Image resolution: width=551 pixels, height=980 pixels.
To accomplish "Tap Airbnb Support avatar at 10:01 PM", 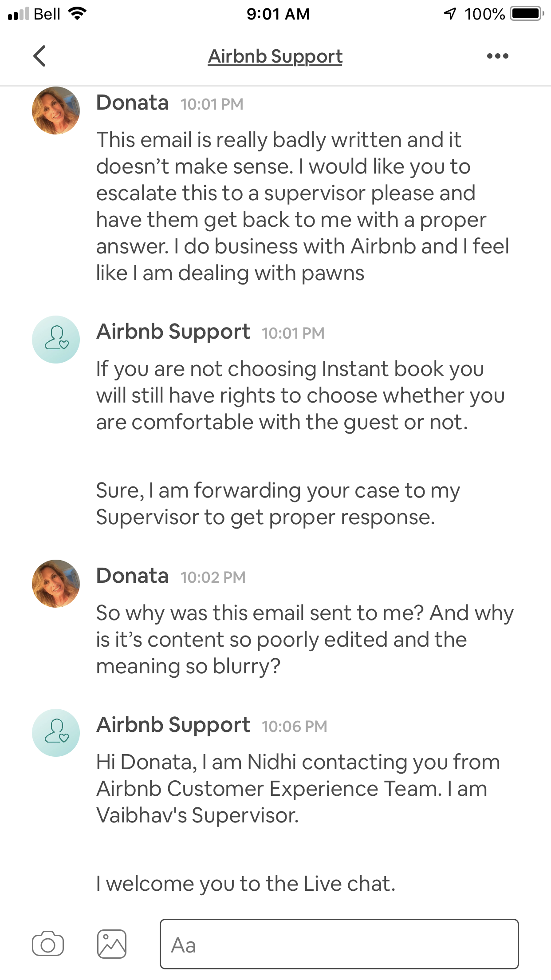I will tap(56, 340).
